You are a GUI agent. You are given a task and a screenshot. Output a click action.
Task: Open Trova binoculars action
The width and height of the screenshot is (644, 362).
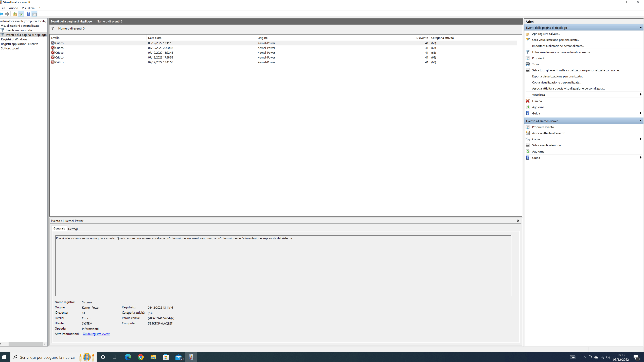coord(536,64)
